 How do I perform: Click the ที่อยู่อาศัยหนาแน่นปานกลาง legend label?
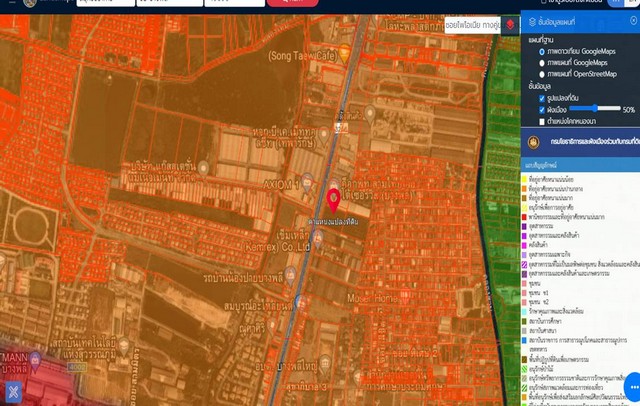(x=556, y=189)
